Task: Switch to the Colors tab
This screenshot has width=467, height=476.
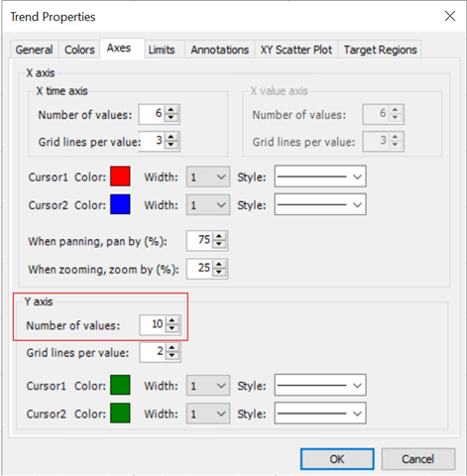Action: coord(79,50)
